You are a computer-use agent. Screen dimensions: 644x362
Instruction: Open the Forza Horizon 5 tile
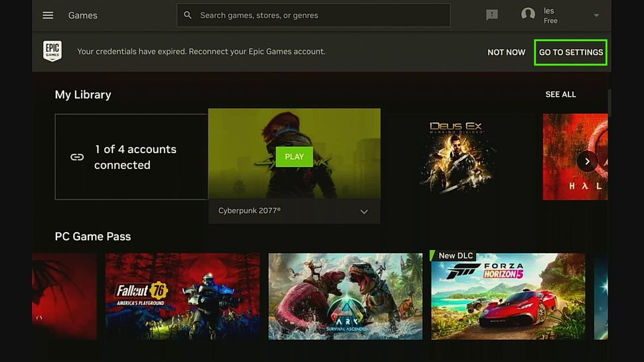tap(508, 296)
